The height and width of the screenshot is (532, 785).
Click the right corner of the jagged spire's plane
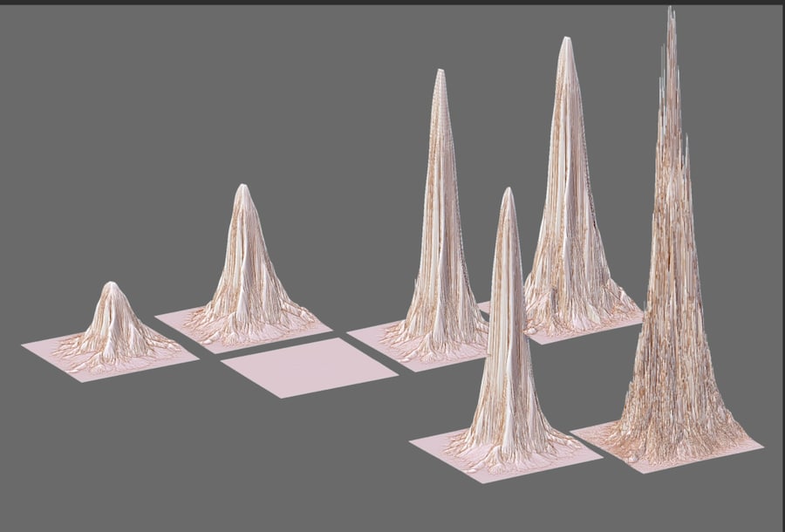(x=761, y=446)
